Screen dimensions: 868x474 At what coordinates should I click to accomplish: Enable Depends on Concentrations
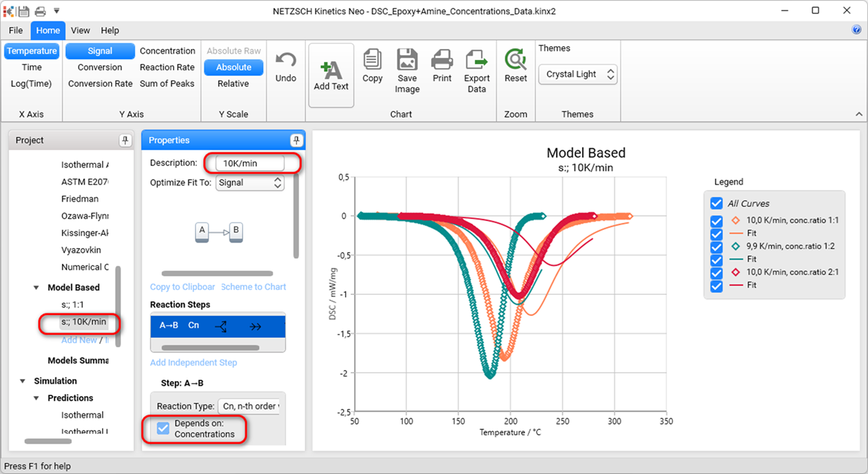point(163,428)
